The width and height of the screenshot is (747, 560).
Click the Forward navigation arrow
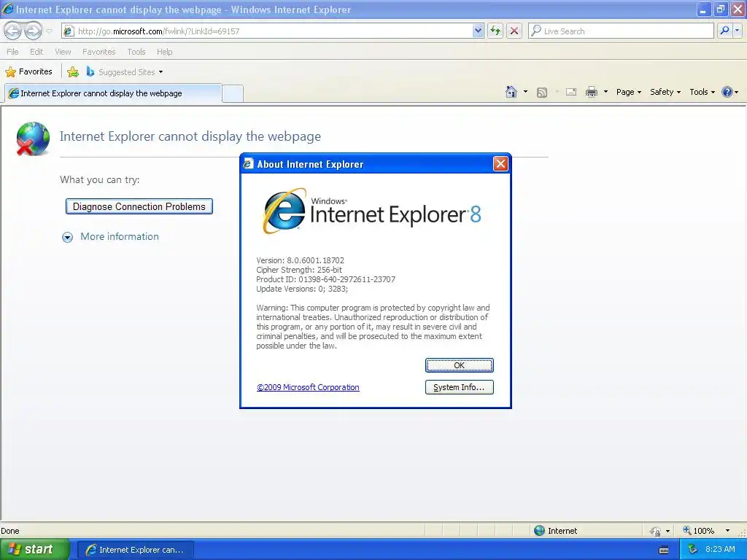click(34, 31)
